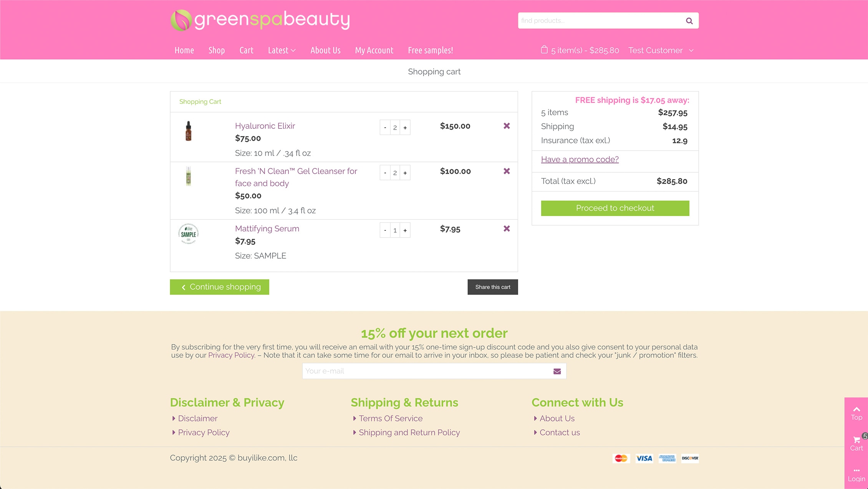The width and height of the screenshot is (868, 489).
Task: Click the newsletter envelope submit icon
Action: tap(557, 371)
